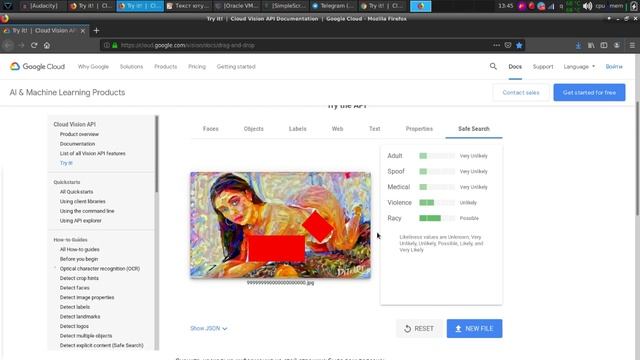
Task: Click the Violence likelihood bar
Action: click(437, 202)
